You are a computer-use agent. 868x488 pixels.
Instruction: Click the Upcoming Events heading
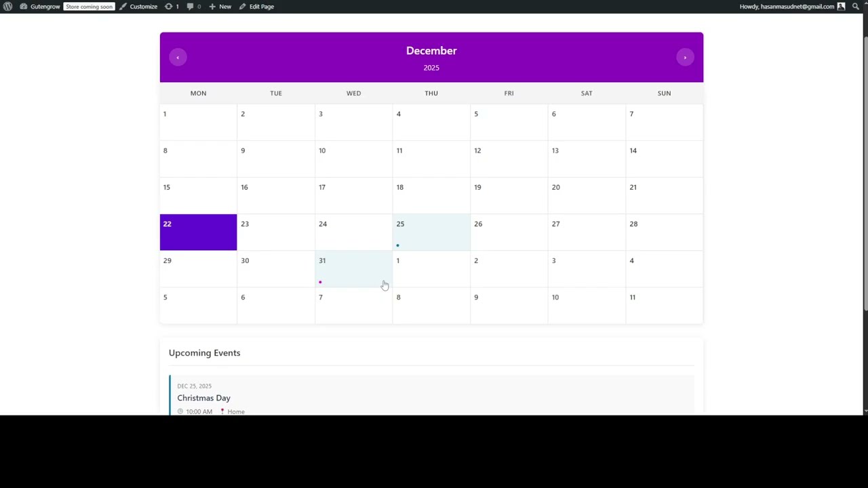pyautogui.click(x=204, y=352)
